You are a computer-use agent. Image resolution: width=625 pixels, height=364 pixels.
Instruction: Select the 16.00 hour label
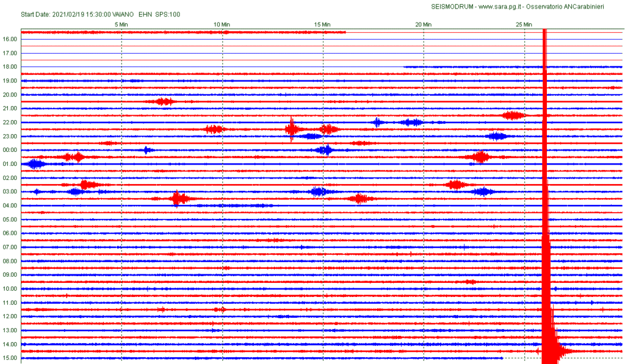click(x=10, y=39)
